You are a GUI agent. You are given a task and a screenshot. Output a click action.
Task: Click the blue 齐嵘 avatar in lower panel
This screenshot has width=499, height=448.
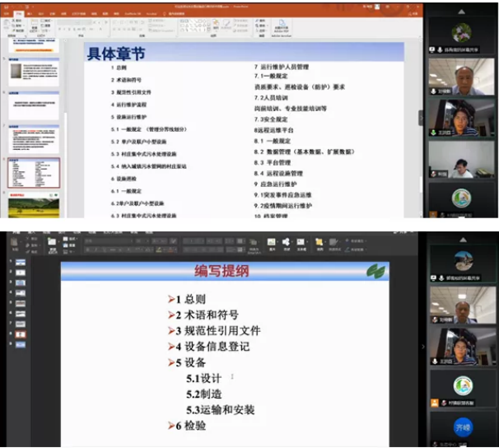pyautogui.click(x=463, y=427)
